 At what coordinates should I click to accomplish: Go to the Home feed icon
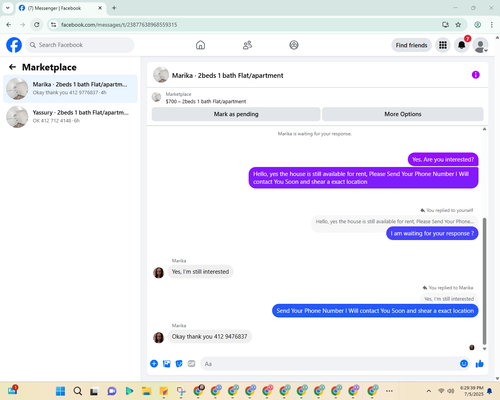click(200, 45)
